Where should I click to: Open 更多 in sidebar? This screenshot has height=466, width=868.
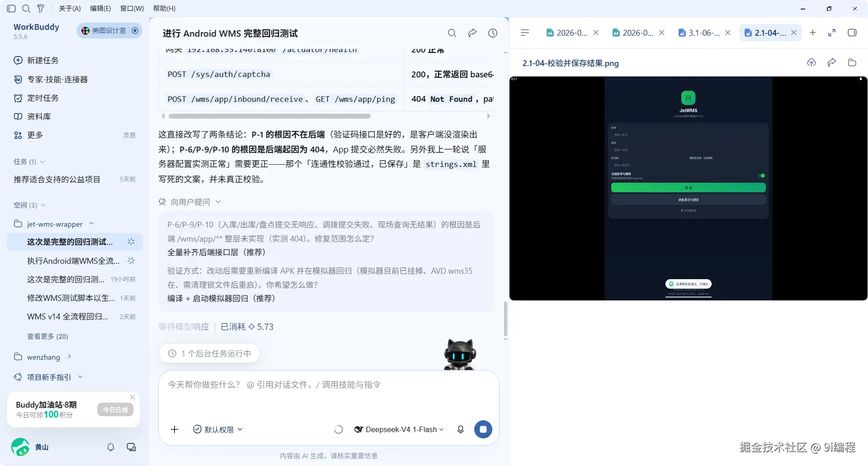click(x=28, y=135)
